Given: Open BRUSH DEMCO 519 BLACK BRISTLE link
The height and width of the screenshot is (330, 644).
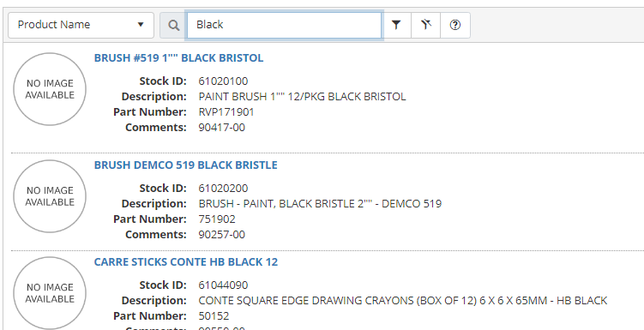Looking at the screenshot, I should pos(185,165).
